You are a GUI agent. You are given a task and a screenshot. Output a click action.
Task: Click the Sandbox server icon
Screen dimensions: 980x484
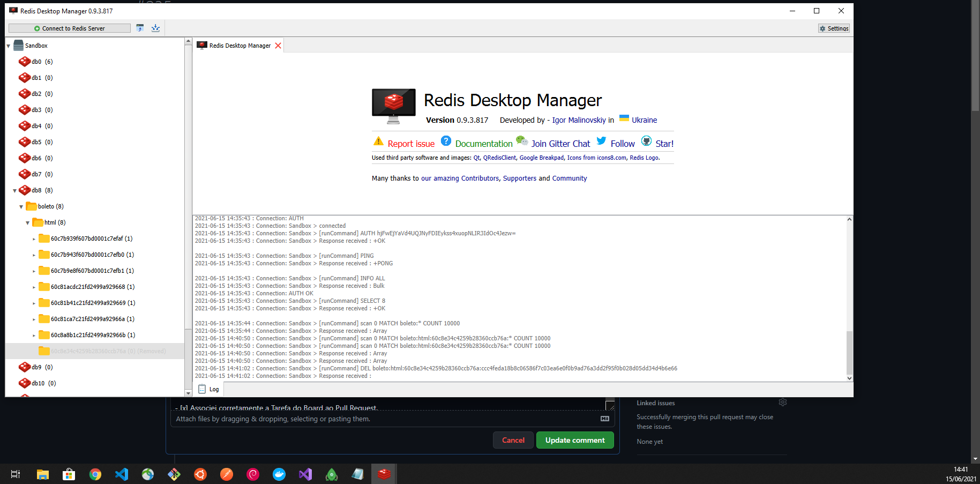point(18,46)
